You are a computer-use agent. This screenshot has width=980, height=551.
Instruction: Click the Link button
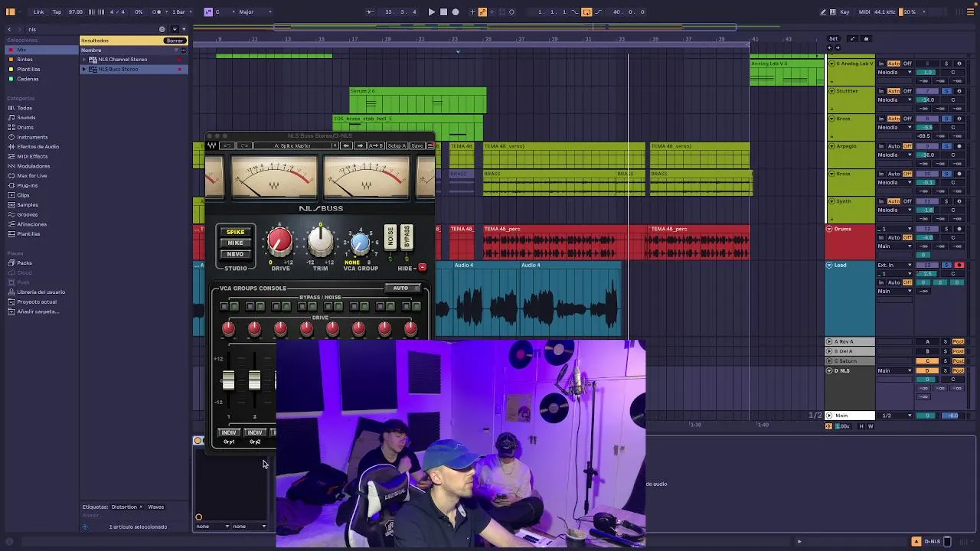[x=38, y=11]
